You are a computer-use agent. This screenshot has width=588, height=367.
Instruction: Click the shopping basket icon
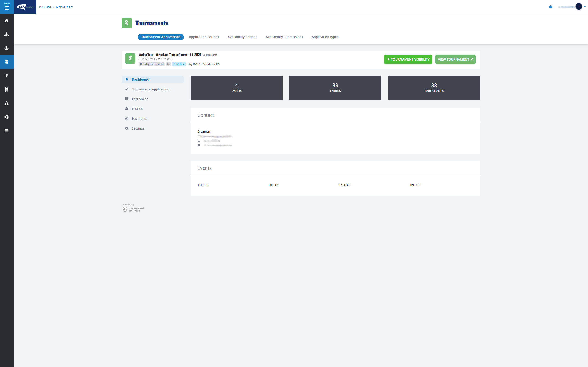[x=551, y=7]
